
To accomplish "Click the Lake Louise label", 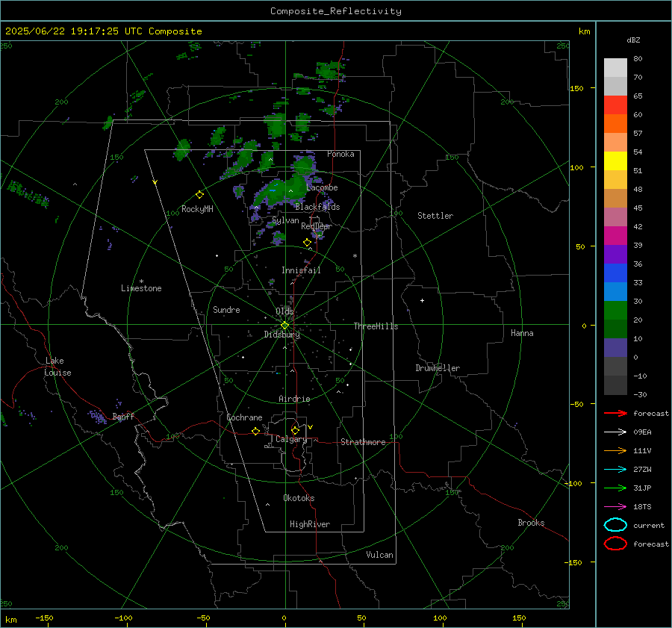I will pyautogui.click(x=57, y=367).
